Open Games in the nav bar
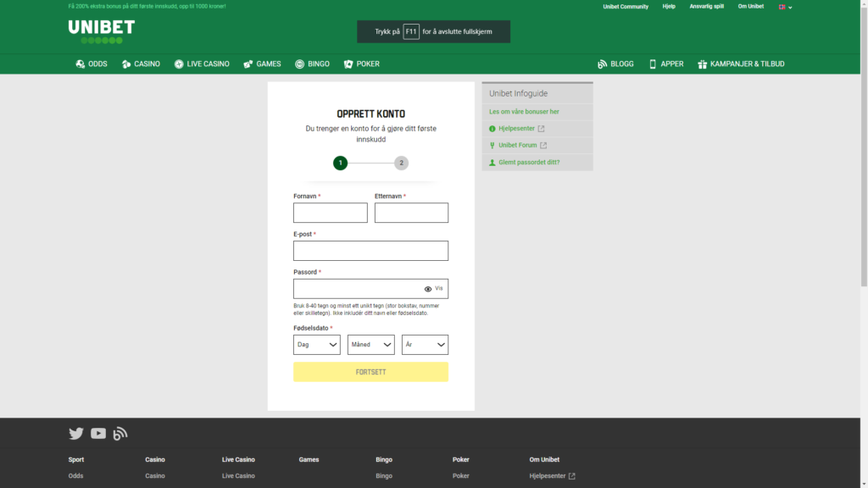Viewport: 868px width, 488px height. (x=262, y=64)
